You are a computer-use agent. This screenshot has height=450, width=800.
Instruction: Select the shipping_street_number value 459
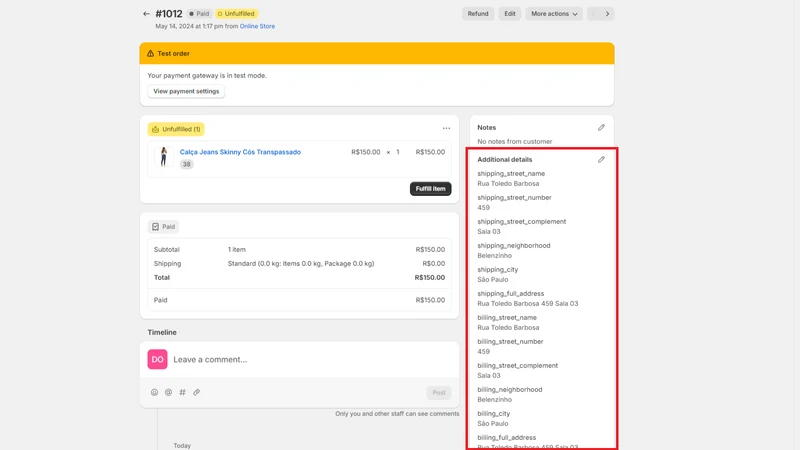pyautogui.click(x=484, y=208)
